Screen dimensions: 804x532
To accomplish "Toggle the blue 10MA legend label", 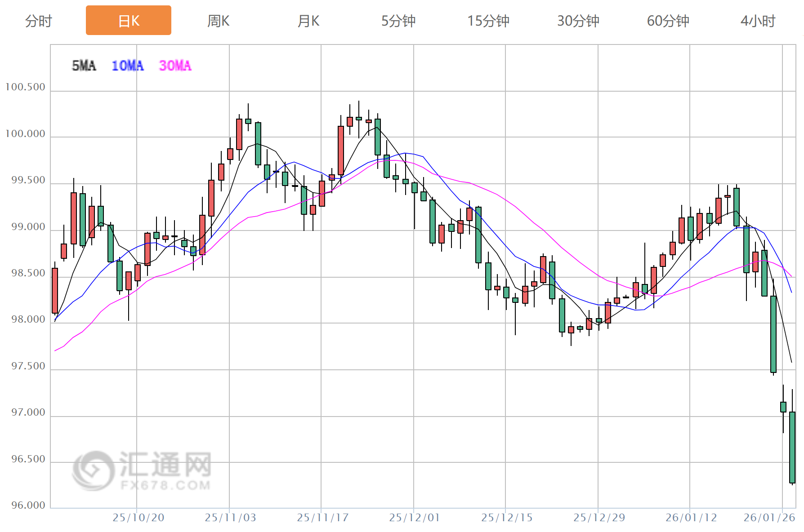I will click(x=128, y=66).
